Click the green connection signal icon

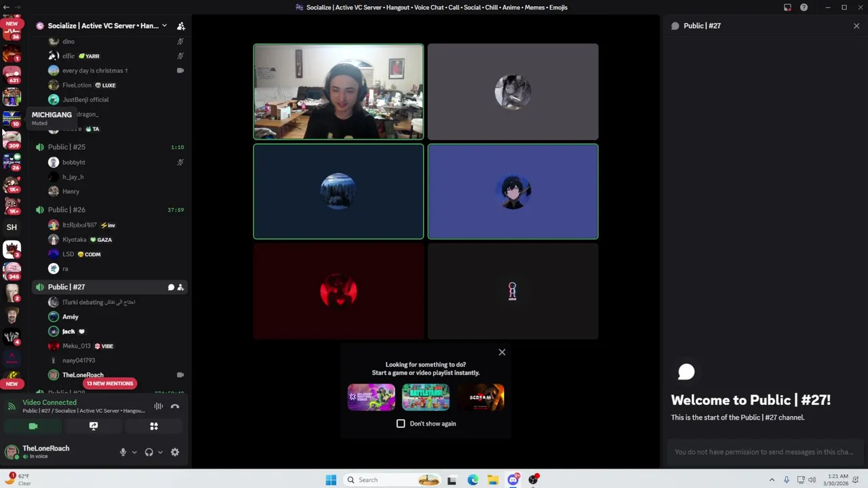click(12, 406)
